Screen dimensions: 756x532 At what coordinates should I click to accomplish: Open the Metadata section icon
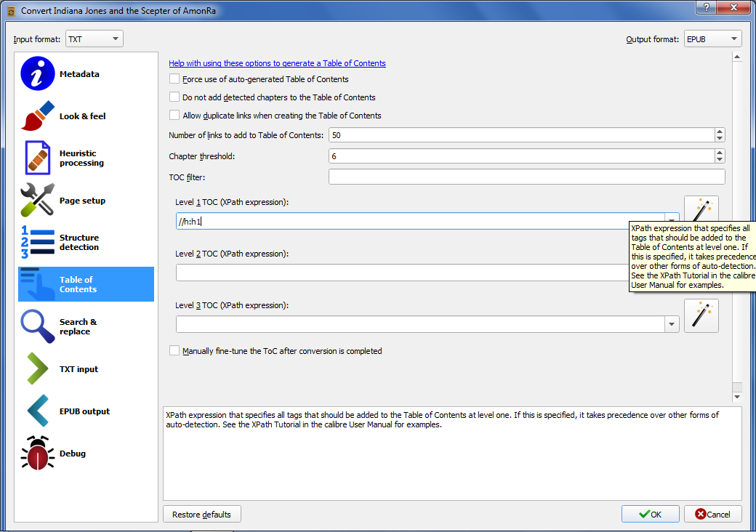click(x=38, y=74)
